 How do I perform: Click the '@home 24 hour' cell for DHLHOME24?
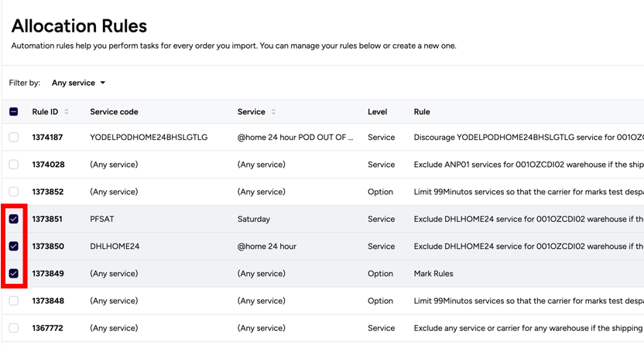pyautogui.click(x=266, y=246)
